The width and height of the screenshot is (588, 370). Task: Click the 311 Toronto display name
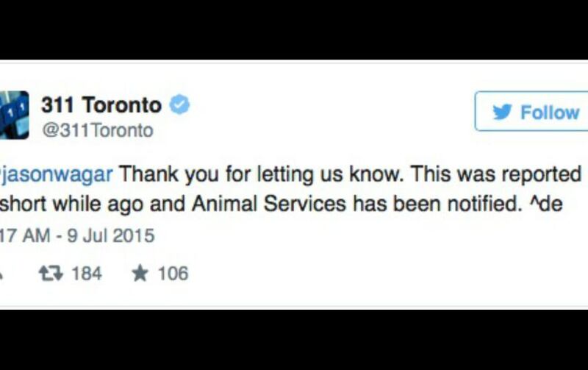(101, 104)
